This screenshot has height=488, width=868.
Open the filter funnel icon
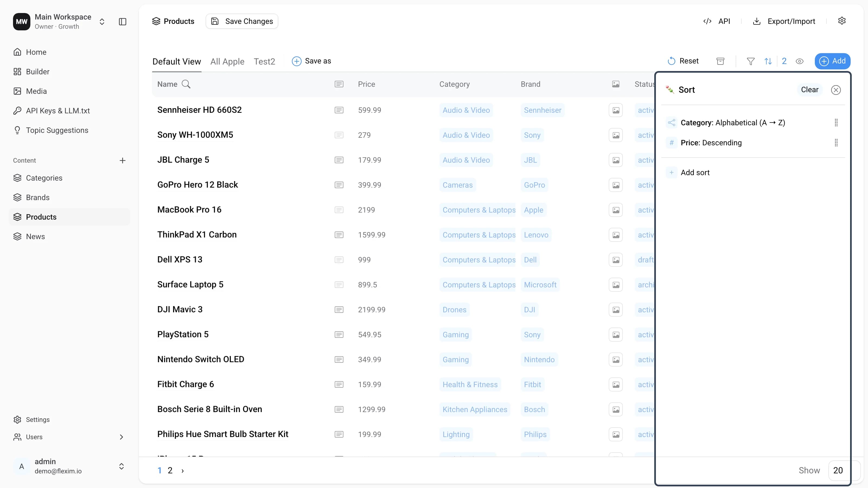click(751, 61)
